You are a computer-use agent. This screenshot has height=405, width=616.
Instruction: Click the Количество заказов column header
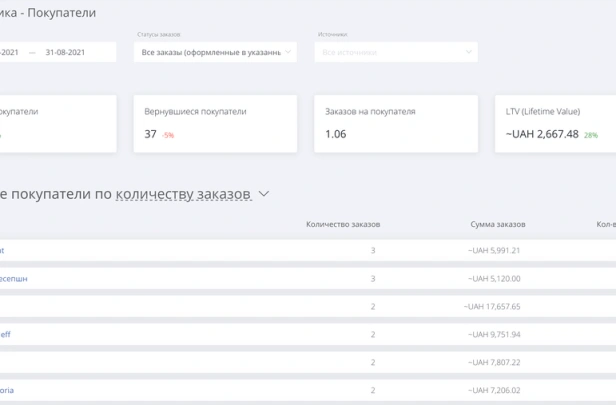[x=343, y=224]
